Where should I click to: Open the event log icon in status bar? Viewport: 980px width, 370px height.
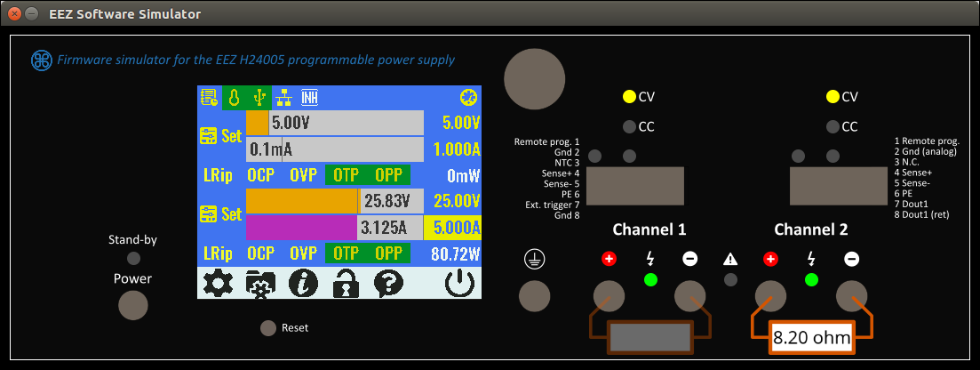[208, 98]
